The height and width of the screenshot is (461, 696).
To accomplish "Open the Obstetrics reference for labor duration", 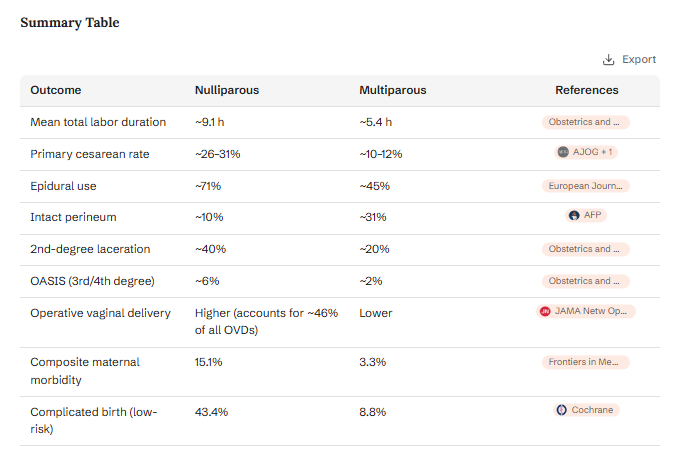I will coord(585,122).
